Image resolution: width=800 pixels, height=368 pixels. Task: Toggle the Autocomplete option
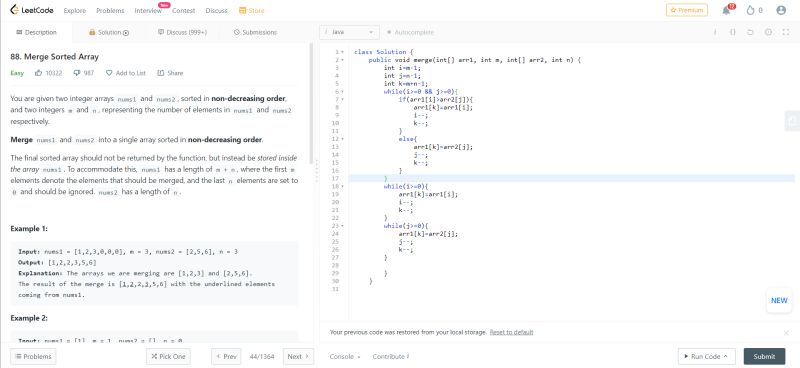tap(410, 32)
